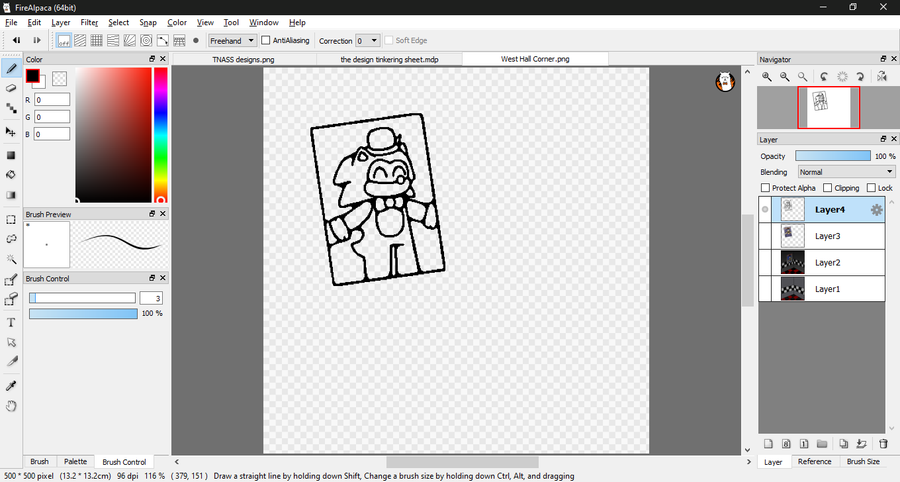Create a new layer with the blank page icon

coord(769,444)
